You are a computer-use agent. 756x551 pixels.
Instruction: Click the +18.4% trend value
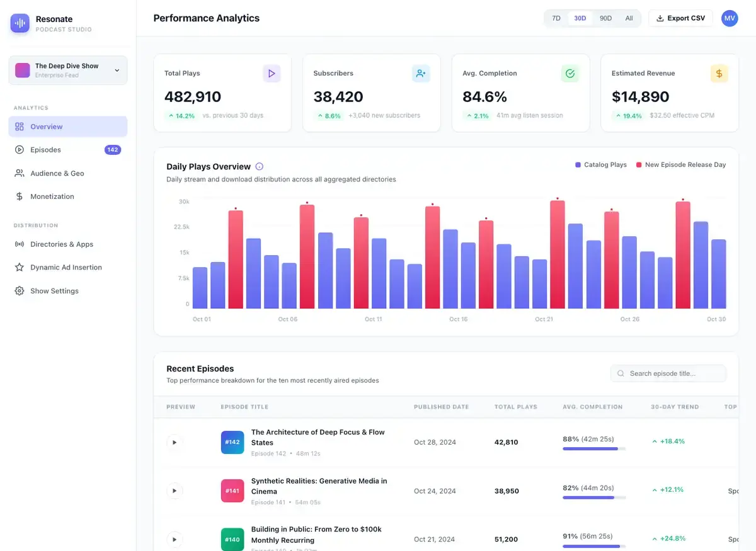click(668, 441)
